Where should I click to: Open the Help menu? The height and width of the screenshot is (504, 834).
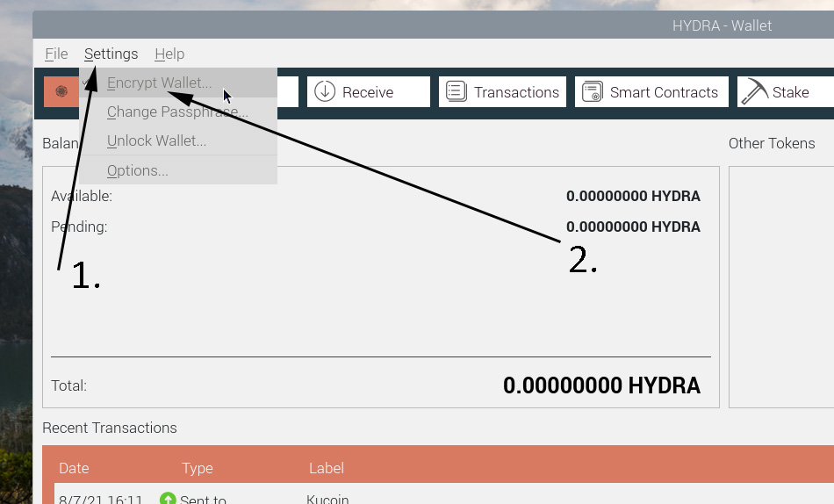click(x=169, y=54)
